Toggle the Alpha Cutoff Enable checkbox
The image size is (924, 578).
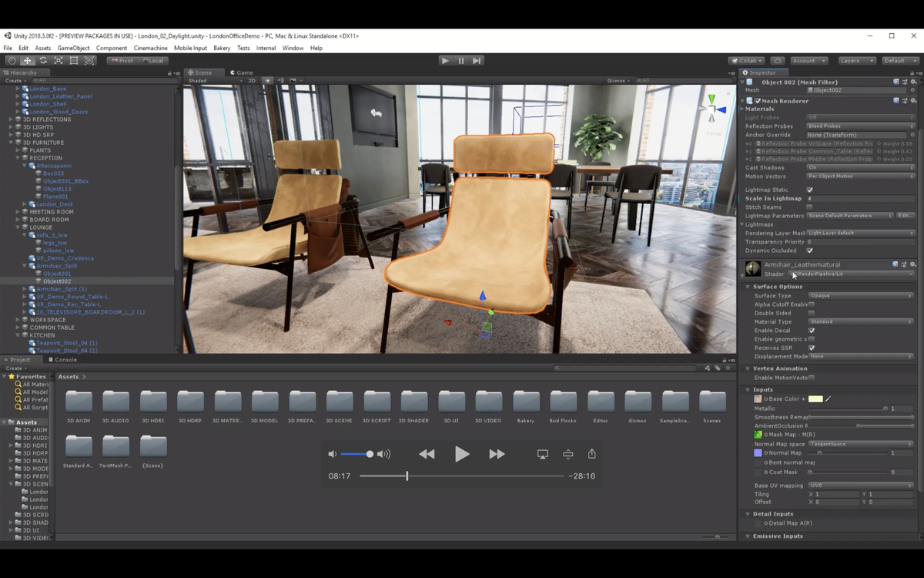tap(811, 304)
